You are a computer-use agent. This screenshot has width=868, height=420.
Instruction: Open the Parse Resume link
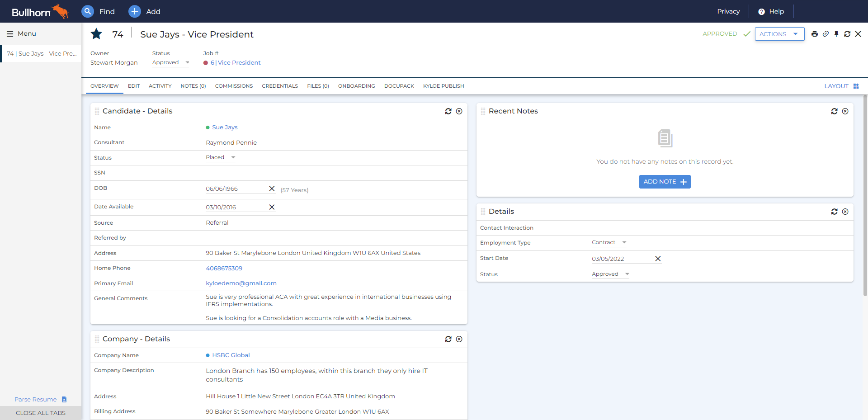[x=36, y=399]
